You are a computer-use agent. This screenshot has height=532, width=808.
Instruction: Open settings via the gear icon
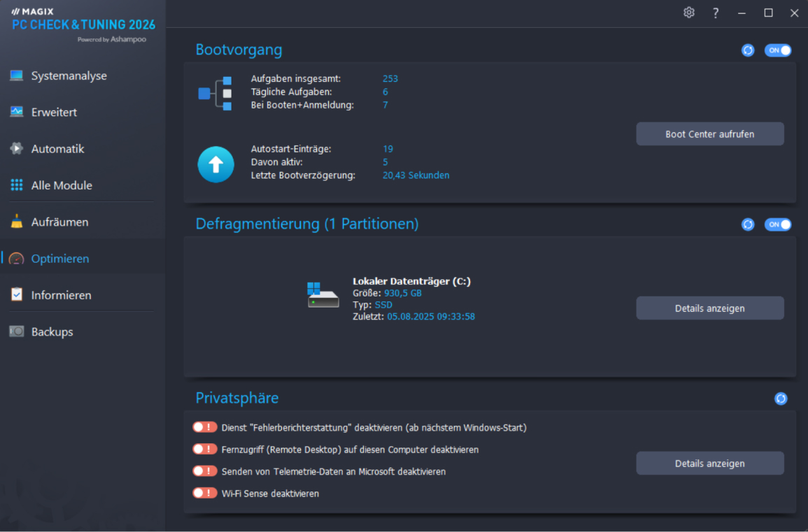point(689,13)
